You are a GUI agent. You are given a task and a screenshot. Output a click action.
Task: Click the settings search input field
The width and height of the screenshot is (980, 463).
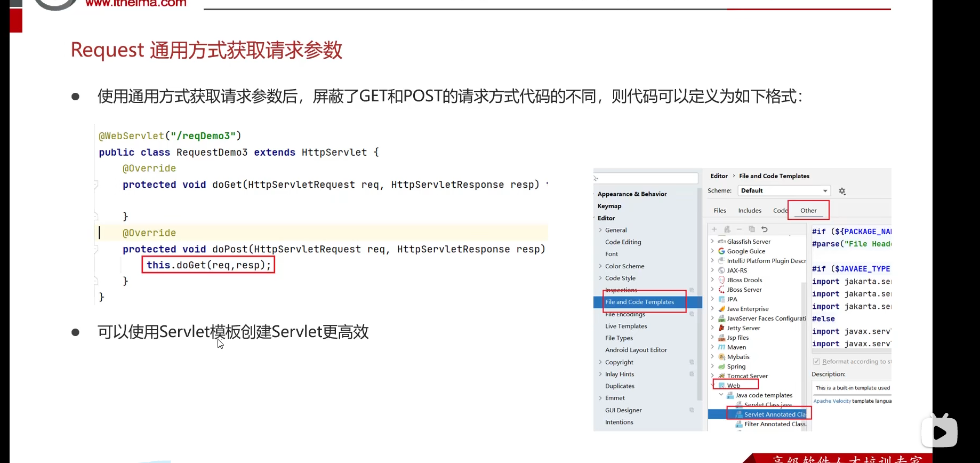(x=646, y=178)
